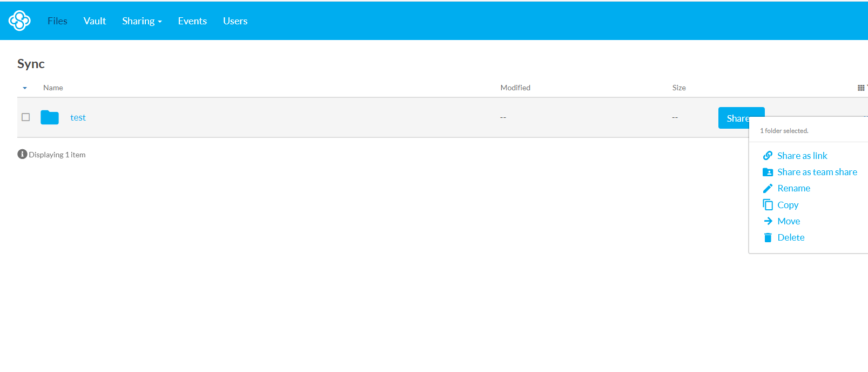Go to the Vault section
This screenshot has width=868, height=372.
pyautogui.click(x=95, y=21)
